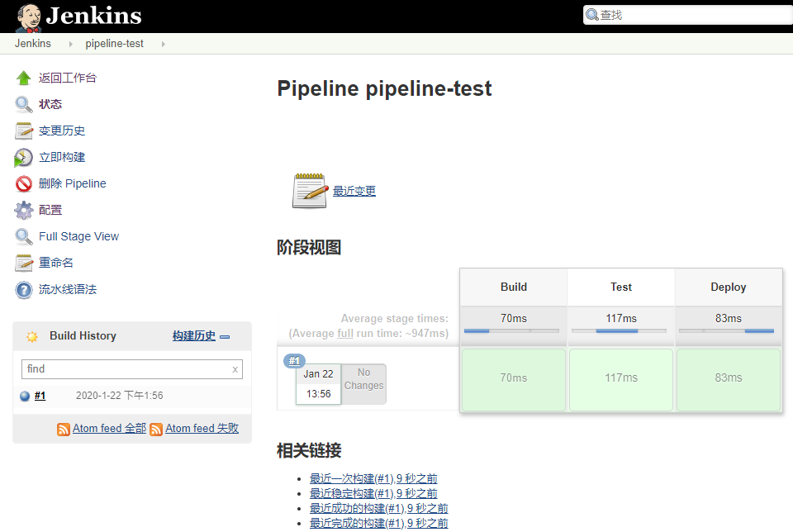
Task: Click the Jenkins wordmark title
Action: 94,16
